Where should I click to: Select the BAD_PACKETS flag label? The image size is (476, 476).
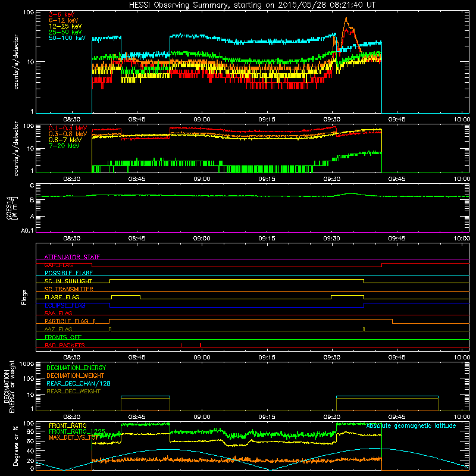point(65,345)
